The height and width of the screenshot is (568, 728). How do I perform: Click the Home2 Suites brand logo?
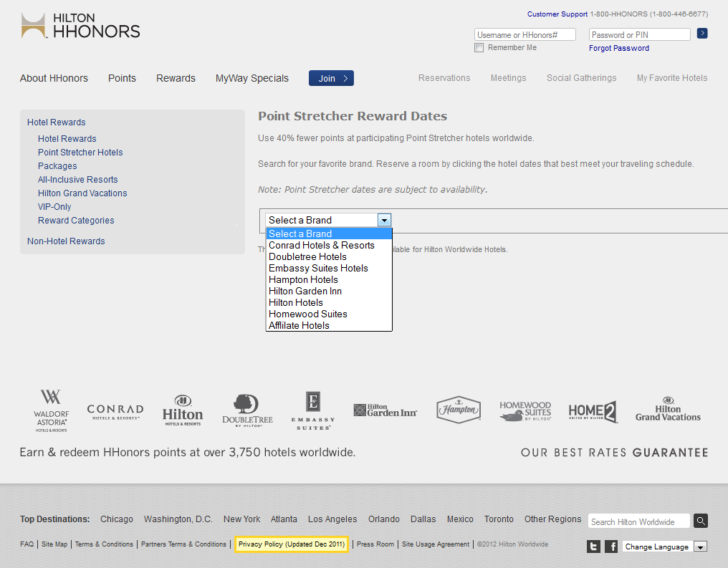point(593,412)
